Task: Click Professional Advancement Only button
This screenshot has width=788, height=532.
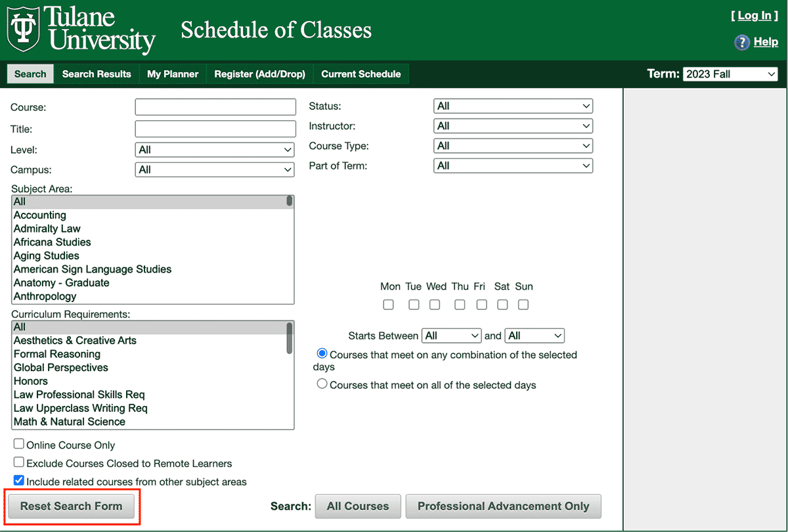Action: click(504, 506)
